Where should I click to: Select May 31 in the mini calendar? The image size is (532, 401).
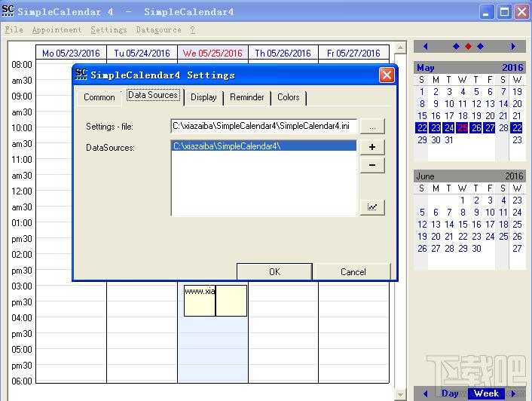point(449,139)
